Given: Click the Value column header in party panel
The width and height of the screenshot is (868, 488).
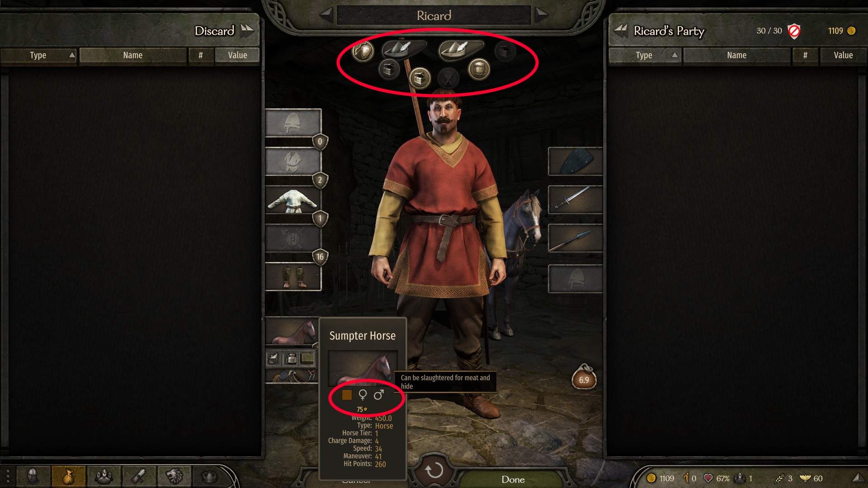Looking at the screenshot, I should (x=843, y=55).
